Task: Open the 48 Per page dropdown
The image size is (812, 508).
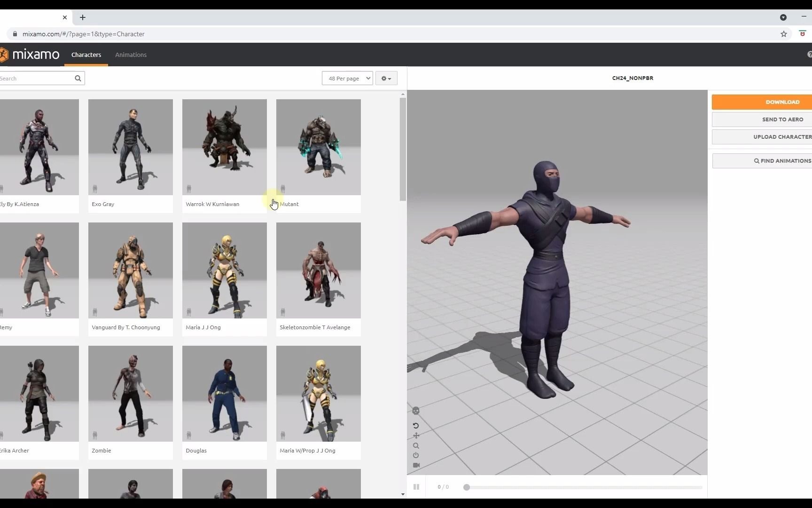Action: click(x=347, y=78)
